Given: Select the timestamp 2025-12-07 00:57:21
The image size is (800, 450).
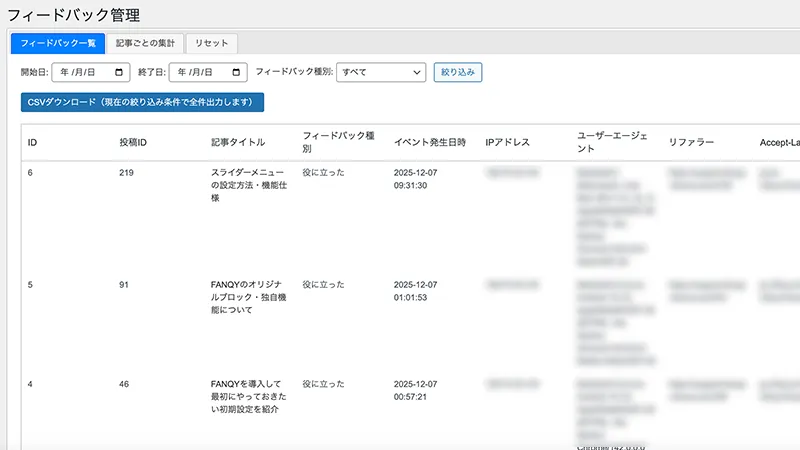Looking at the screenshot, I should [415, 390].
